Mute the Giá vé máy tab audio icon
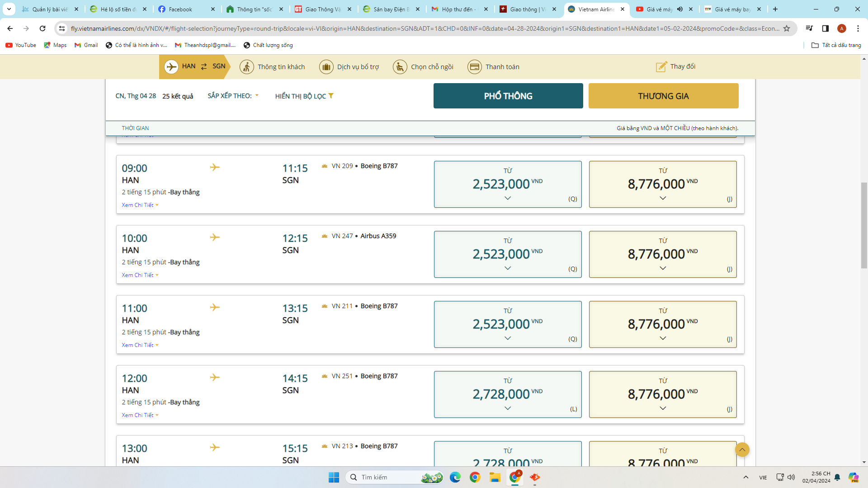 680,9
